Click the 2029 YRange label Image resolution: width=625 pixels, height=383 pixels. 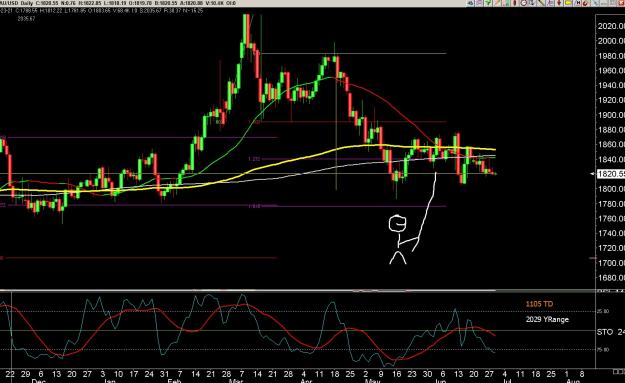coord(547,319)
